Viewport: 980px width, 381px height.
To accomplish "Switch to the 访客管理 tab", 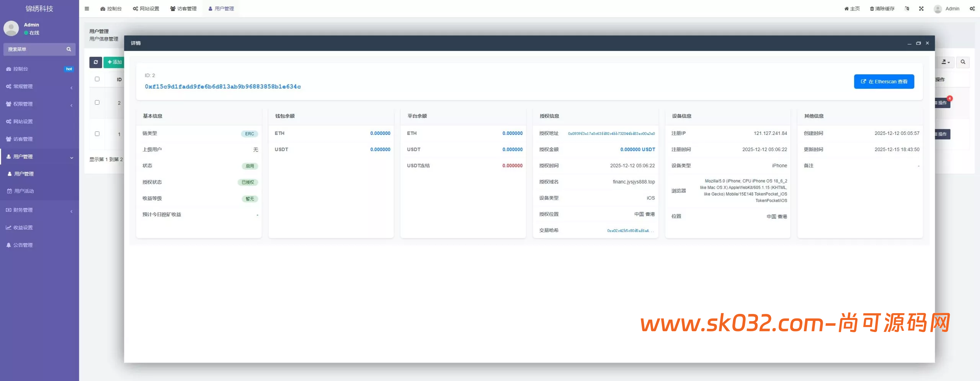I will pyautogui.click(x=183, y=8).
